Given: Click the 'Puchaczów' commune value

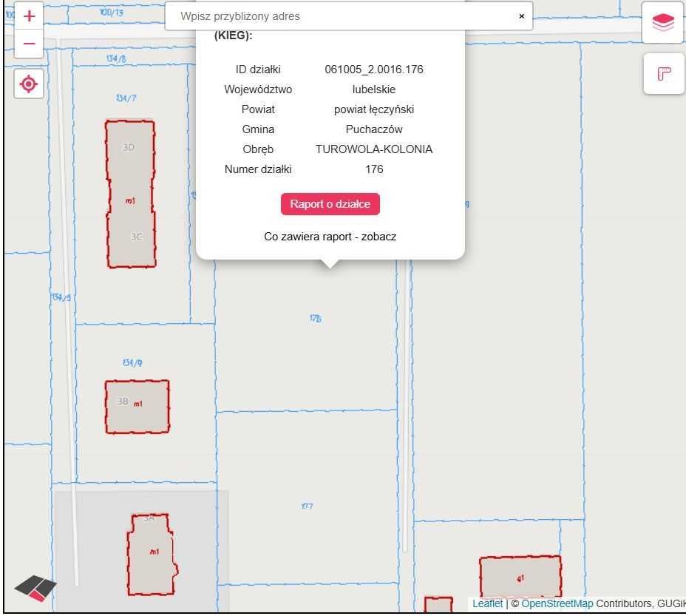Looking at the screenshot, I should (374, 129).
